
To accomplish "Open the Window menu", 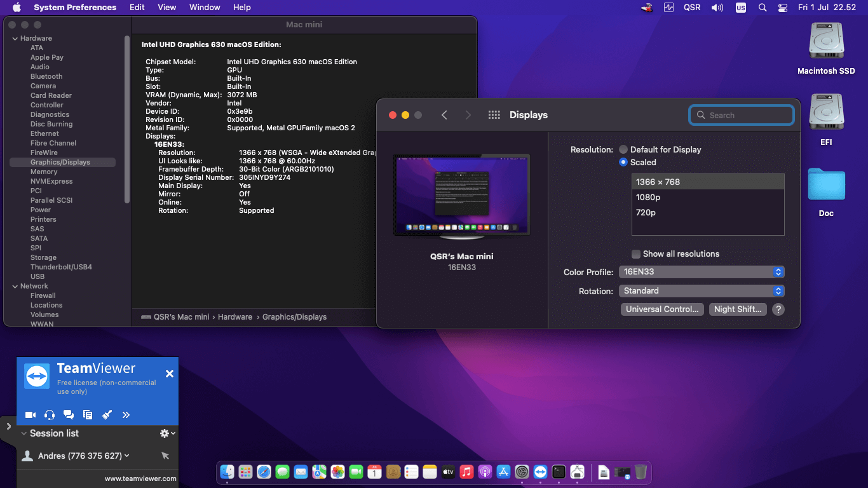I will [x=205, y=7].
